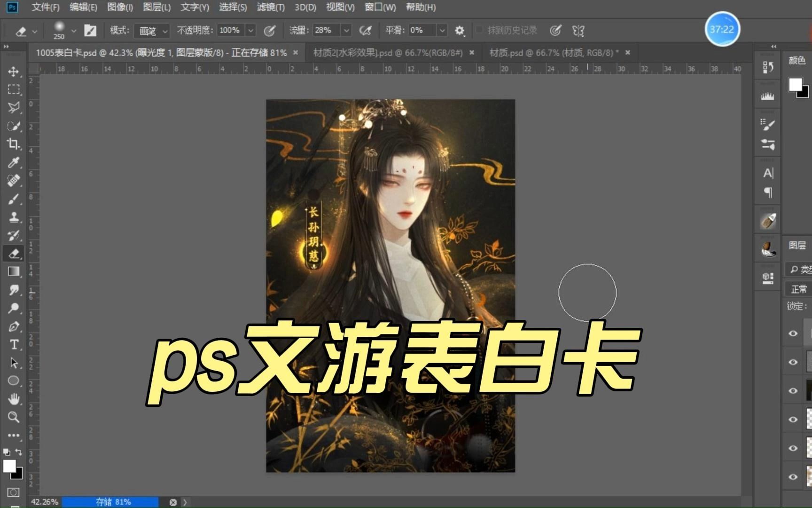Toggle visibility of the fifth layer

(793, 448)
